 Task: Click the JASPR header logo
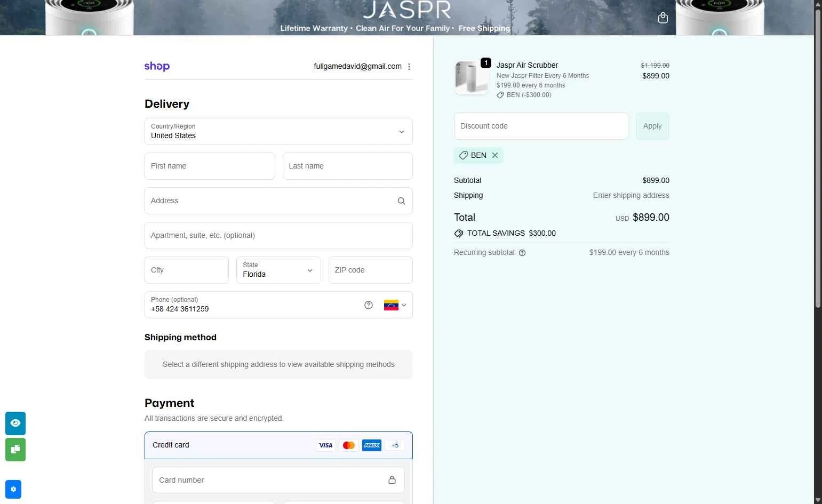click(407, 10)
